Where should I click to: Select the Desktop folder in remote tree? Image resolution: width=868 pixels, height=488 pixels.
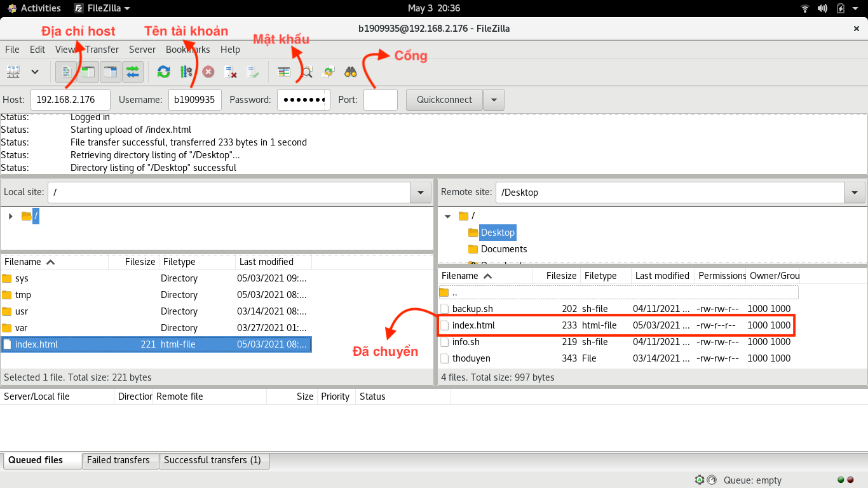click(498, 233)
